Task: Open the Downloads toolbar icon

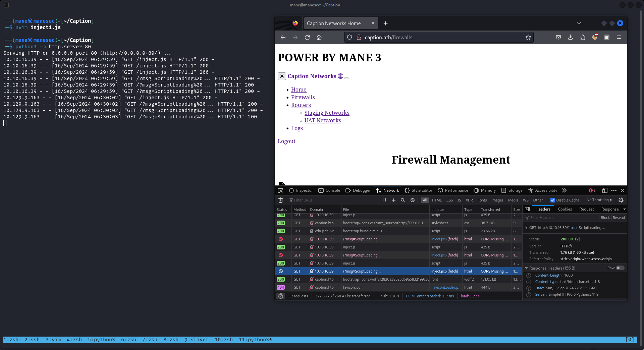Action: click(571, 38)
